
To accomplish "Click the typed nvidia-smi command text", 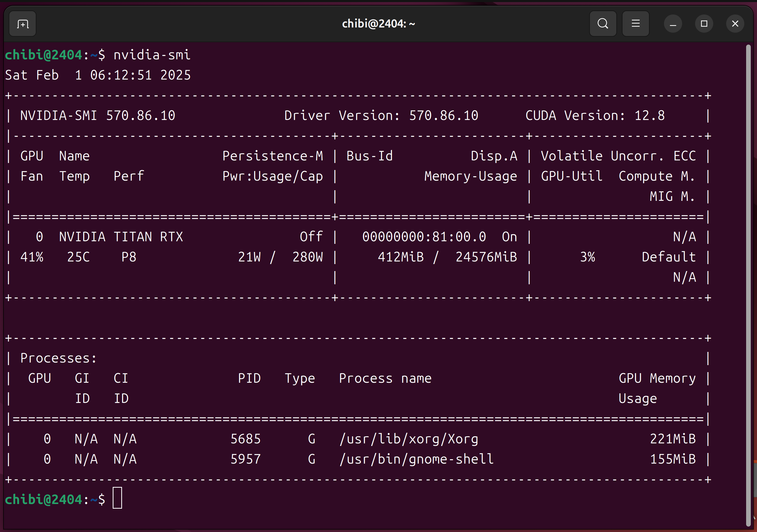I will [x=152, y=55].
